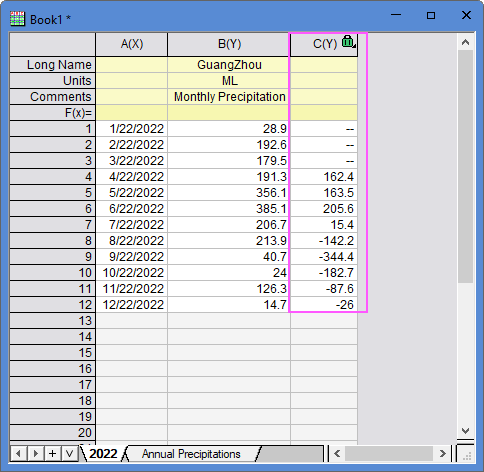
Task: Click the Long Name row label
Action: pos(53,65)
